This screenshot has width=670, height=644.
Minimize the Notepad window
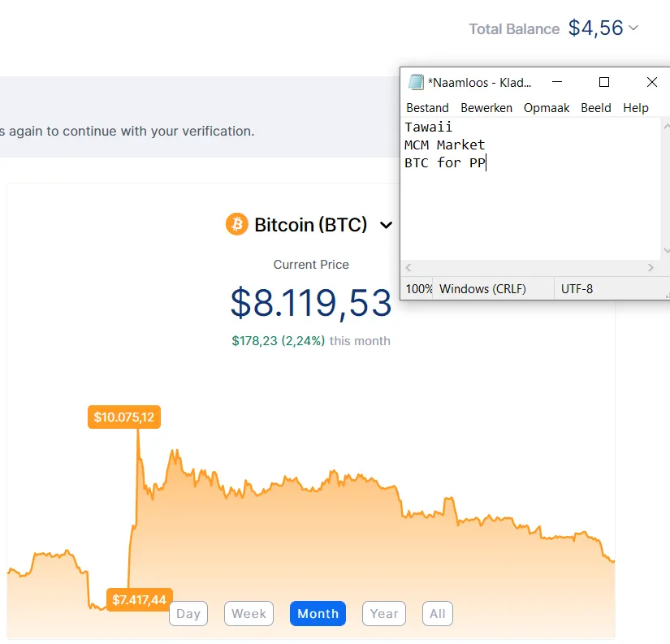click(x=556, y=82)
